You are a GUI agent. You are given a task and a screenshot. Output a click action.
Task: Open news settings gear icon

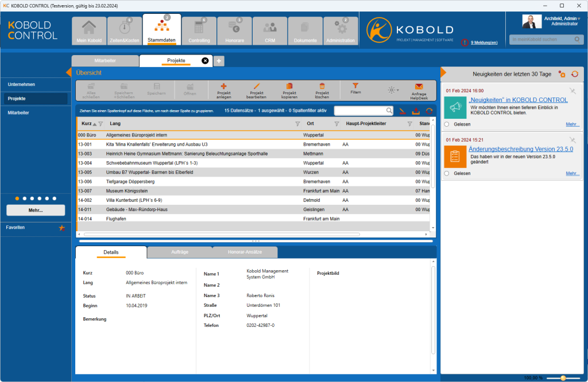pyautogui.click(x=562, y=74)
